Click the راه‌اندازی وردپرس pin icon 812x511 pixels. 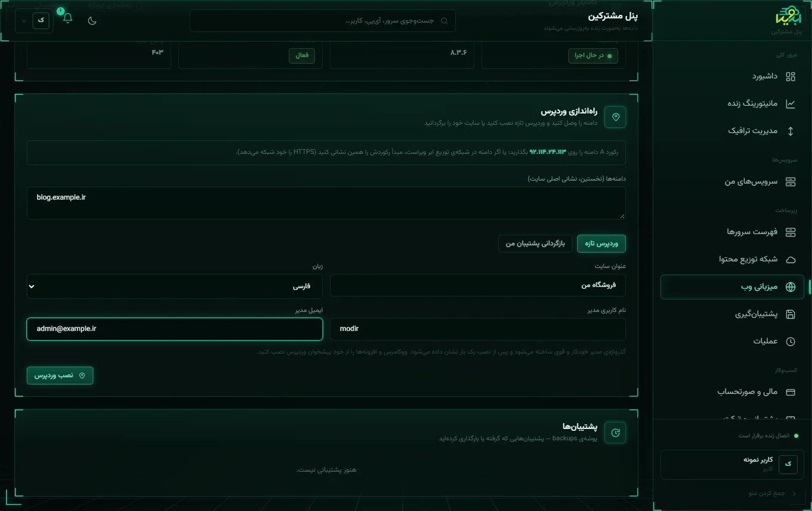pyautogui.click(x=615, y=117)
